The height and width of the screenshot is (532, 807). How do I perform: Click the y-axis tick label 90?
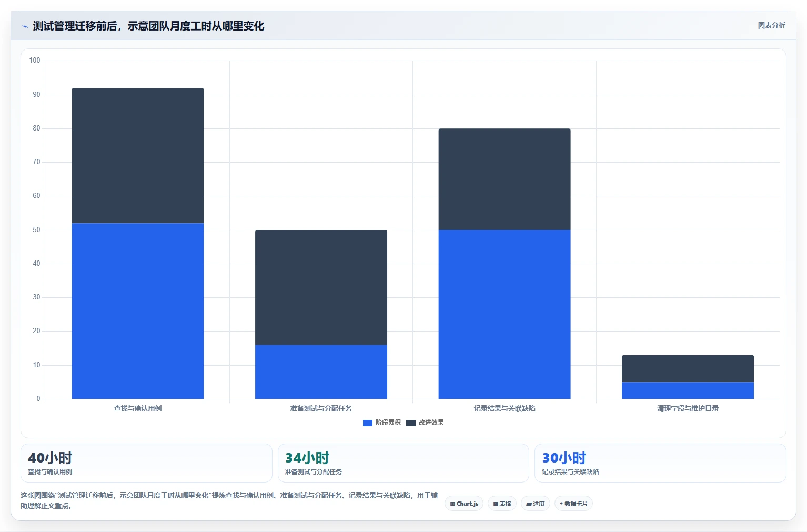pos(36,95)
